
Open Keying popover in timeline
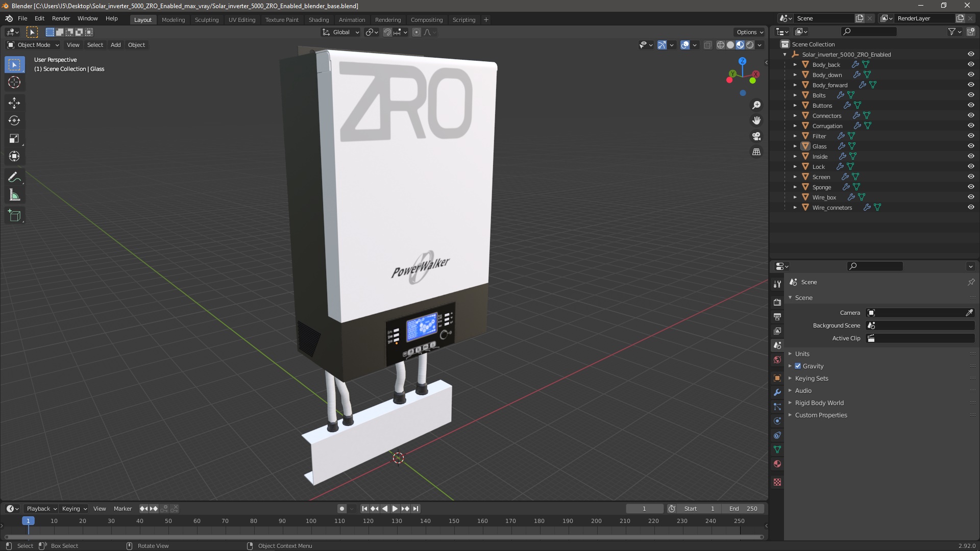(x=75, y=509)
